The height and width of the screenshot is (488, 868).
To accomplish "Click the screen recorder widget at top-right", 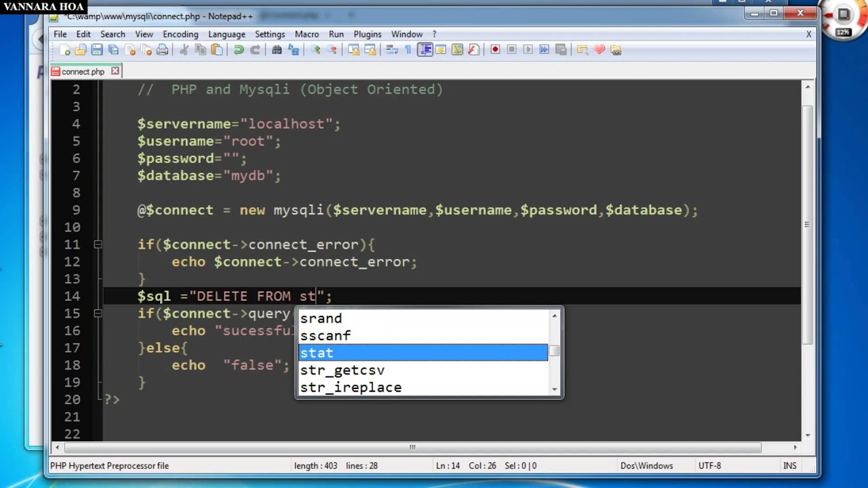I will pos(843,18).
